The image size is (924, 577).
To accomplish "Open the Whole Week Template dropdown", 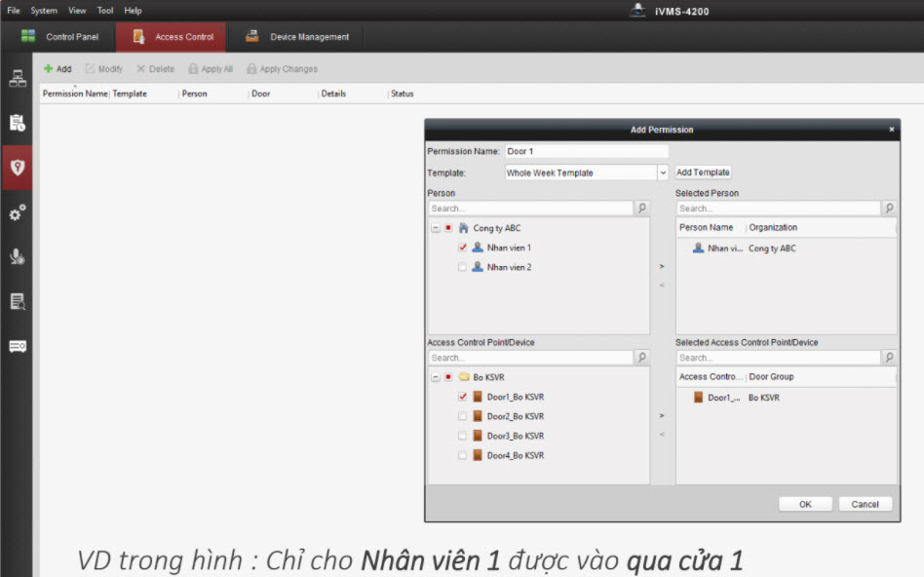I will (x=663, y=173).
